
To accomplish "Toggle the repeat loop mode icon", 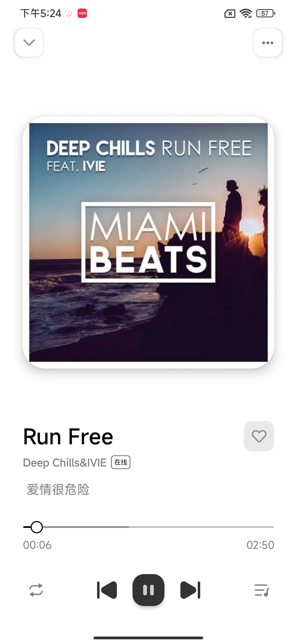I will (36, 590).
